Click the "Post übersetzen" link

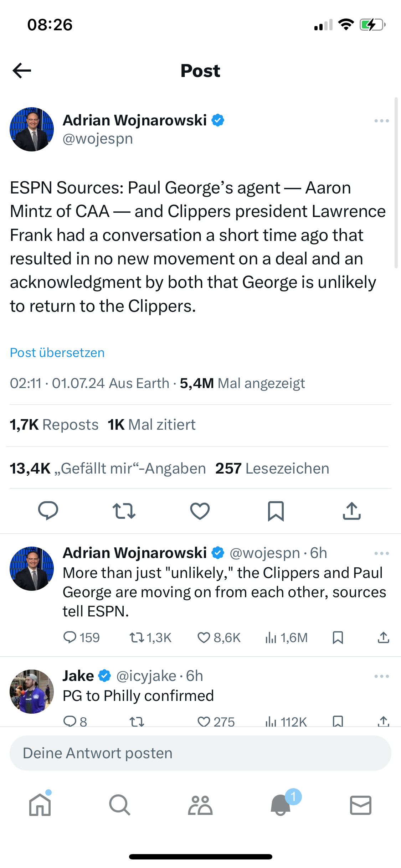coord(57,352)
